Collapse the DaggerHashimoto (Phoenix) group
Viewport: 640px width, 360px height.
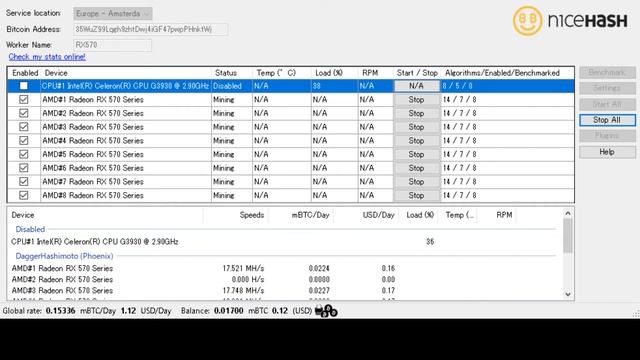tap(64, 256)
